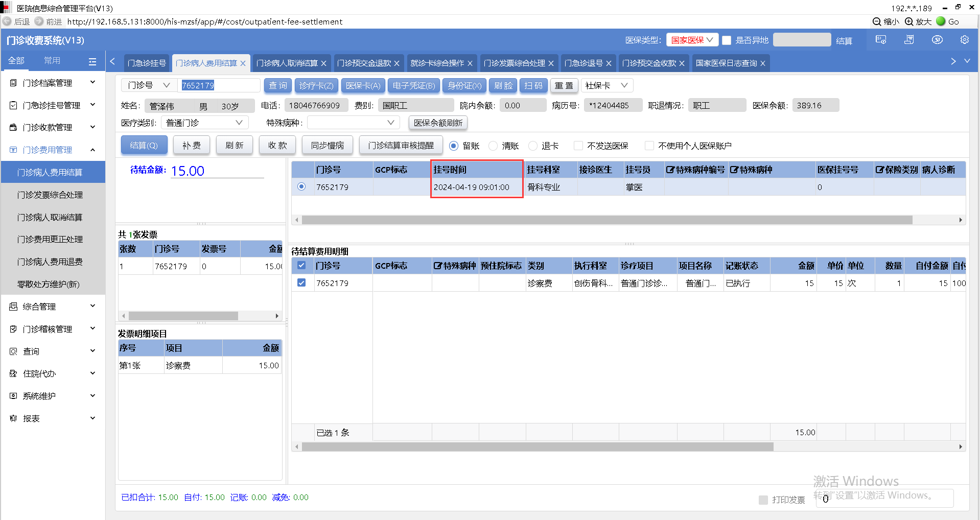Toggle the 打印发票 checkbox
Viewport: 980px width, 520px height.
click(x=763, y=500)
